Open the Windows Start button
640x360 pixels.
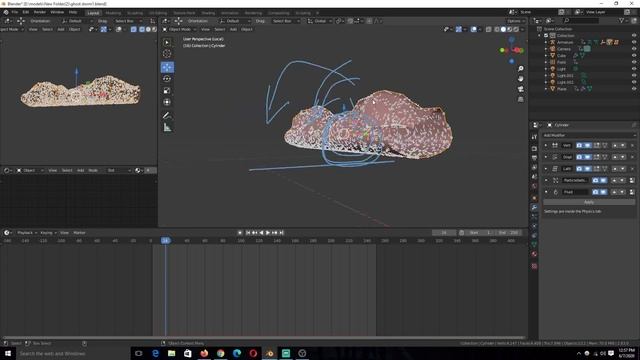click(8, 353)
